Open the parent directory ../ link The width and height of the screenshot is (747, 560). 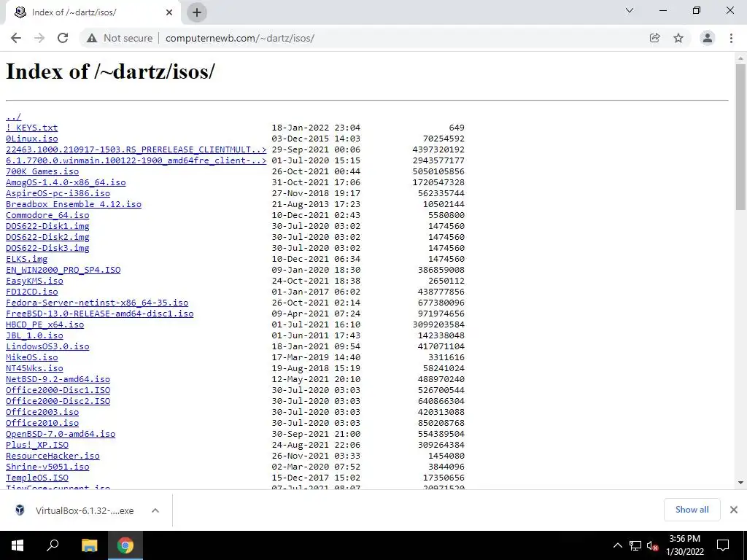pyautogui.click(x=13, y=117)
